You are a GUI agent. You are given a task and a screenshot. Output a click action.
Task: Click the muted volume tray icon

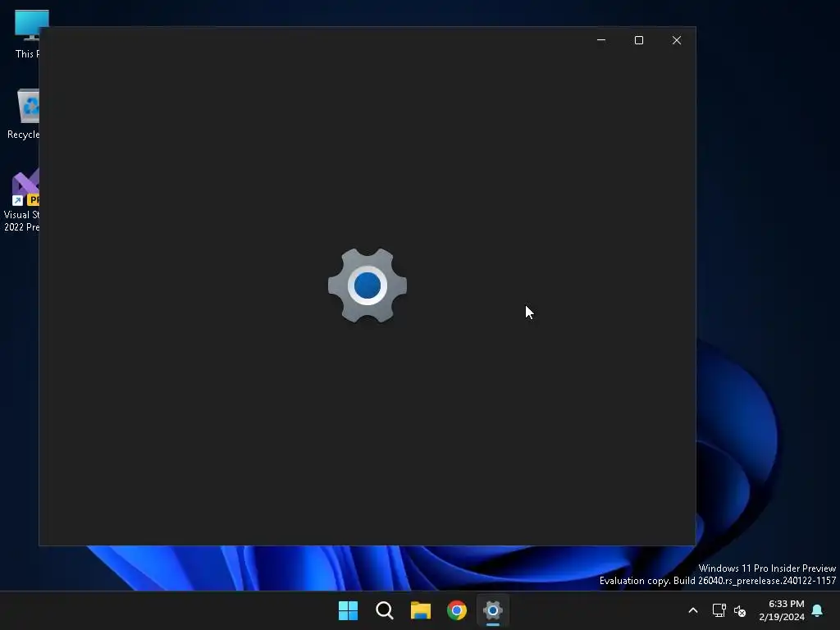740,610
